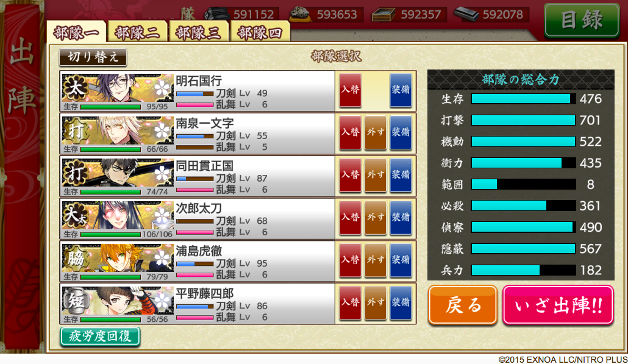Click the 大太刀 badge on 次郎太刀's row

[x=75, y=215]
